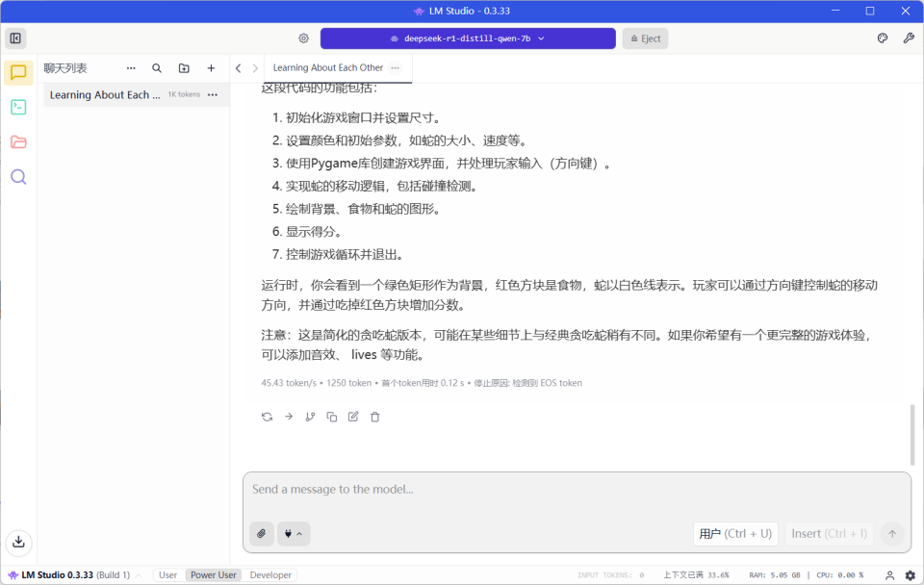The width and height of the screenshot is (924, 585).
Task: Open Discover search sidebar icon
Action: coord(18,177)
